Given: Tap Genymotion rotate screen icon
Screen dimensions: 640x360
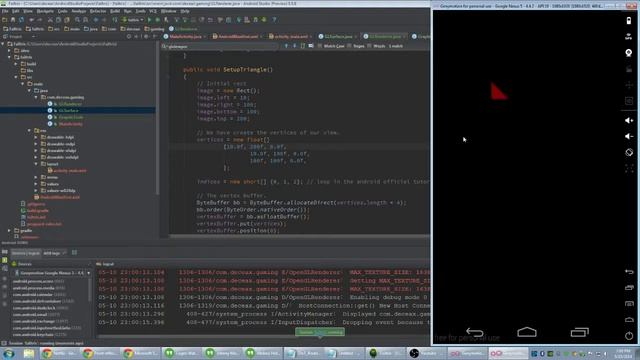Looking at the screenshot, I should click(x=629, y=152).
